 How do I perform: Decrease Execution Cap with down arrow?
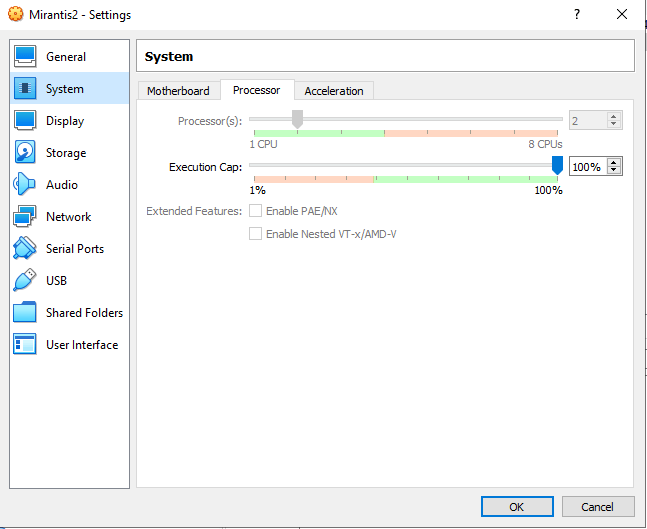pos(614,171)
